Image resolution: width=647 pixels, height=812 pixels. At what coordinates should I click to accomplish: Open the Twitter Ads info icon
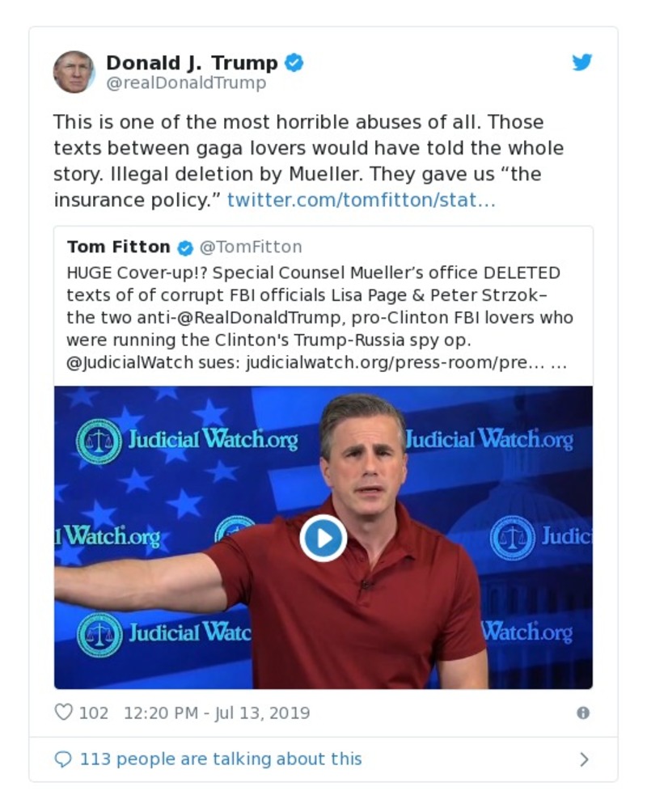(582, 713)
